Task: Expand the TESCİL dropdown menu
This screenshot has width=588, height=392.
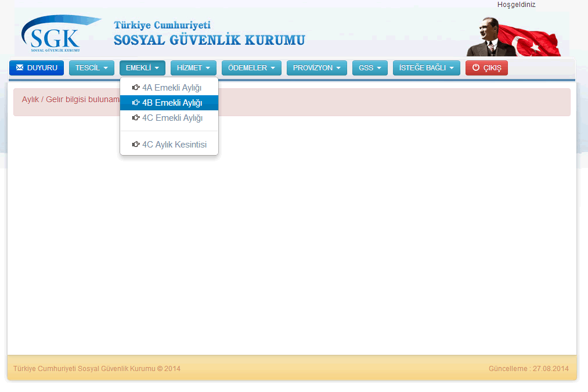Action: coord(92,68)
